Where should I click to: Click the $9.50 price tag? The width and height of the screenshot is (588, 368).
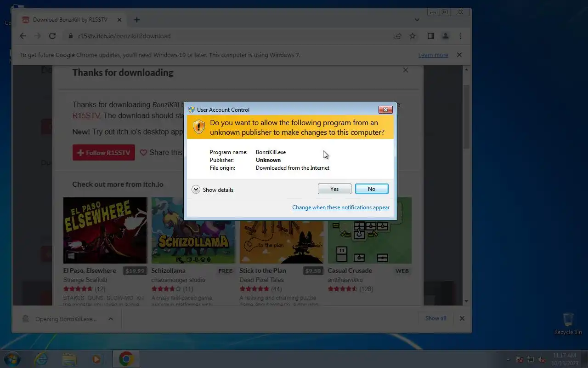[x=313, y=271]
